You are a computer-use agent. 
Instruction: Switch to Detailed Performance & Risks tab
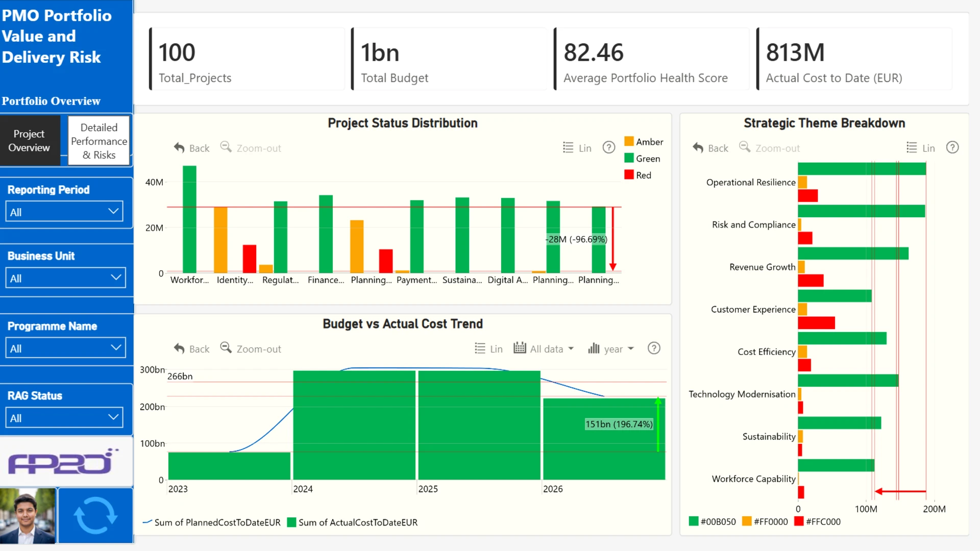click(x=99, y=141)
